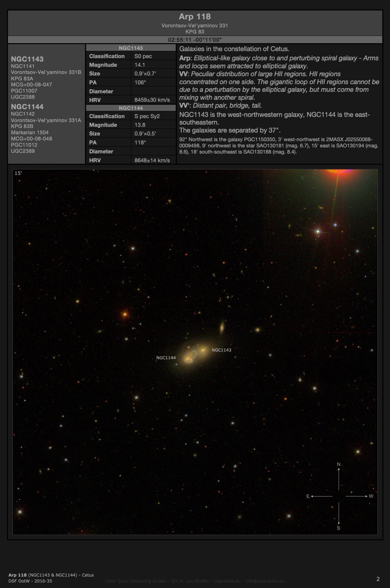
Task: Select the Vorontsov-Vel'yaminov 331 subtitle
Action: coord(195,26)
